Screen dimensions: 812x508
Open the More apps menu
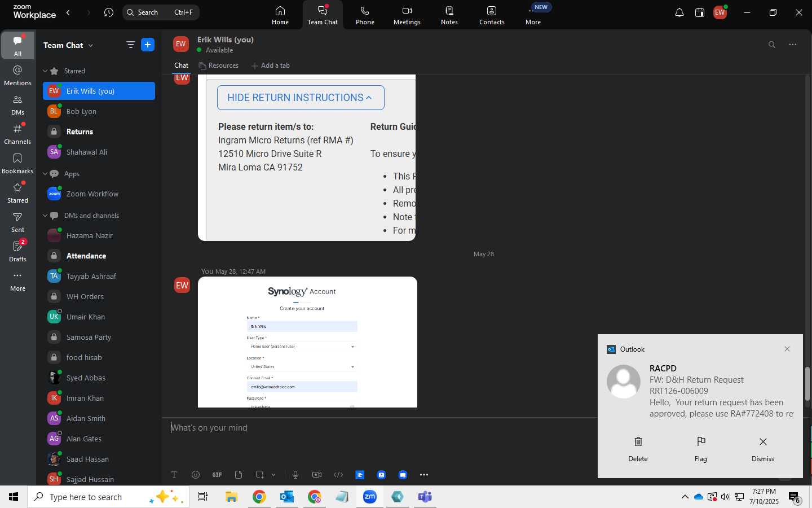[x=533, y=15]
